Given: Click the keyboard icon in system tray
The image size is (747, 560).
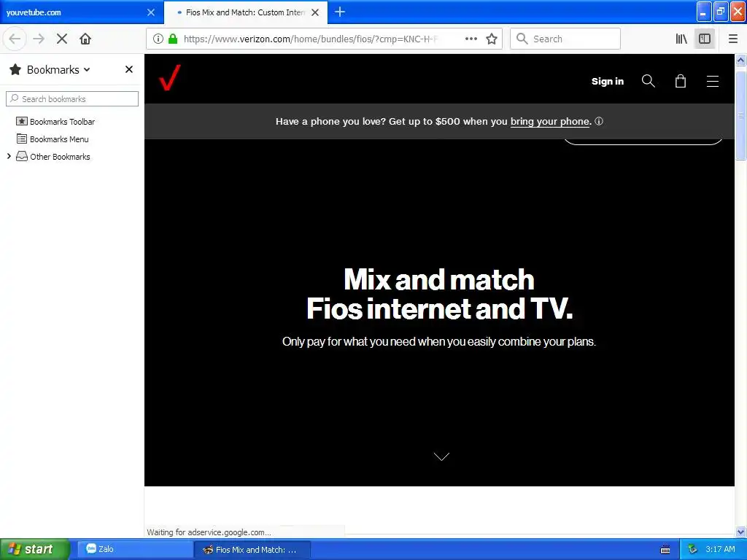Looking at the screenshot, I should coord(665,550).
